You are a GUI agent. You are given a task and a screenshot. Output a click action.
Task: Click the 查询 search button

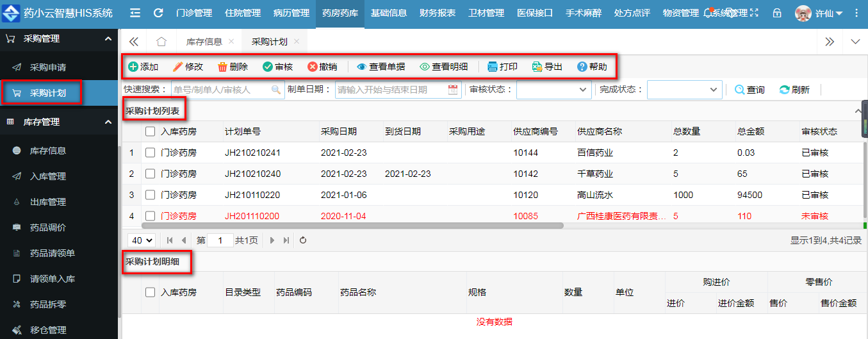(x=749, y=90)
